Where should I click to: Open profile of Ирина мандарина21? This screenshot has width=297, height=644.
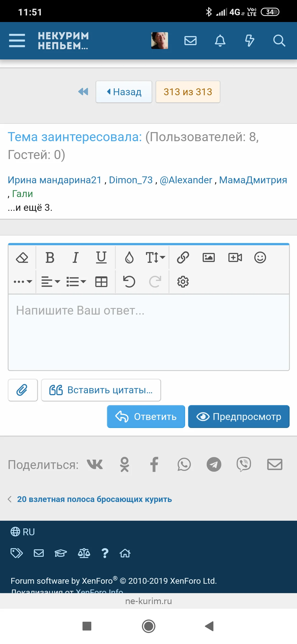coord(54,180)
